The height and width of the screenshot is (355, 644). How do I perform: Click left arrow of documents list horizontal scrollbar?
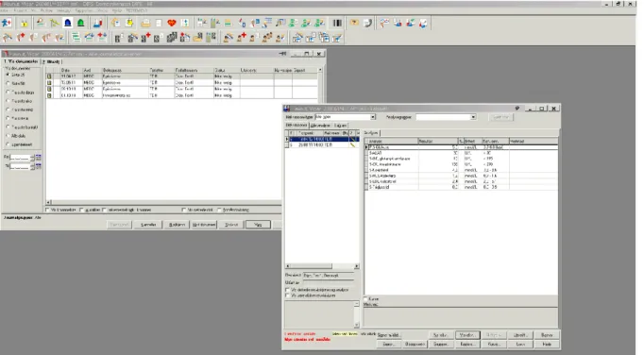(48, 202)
